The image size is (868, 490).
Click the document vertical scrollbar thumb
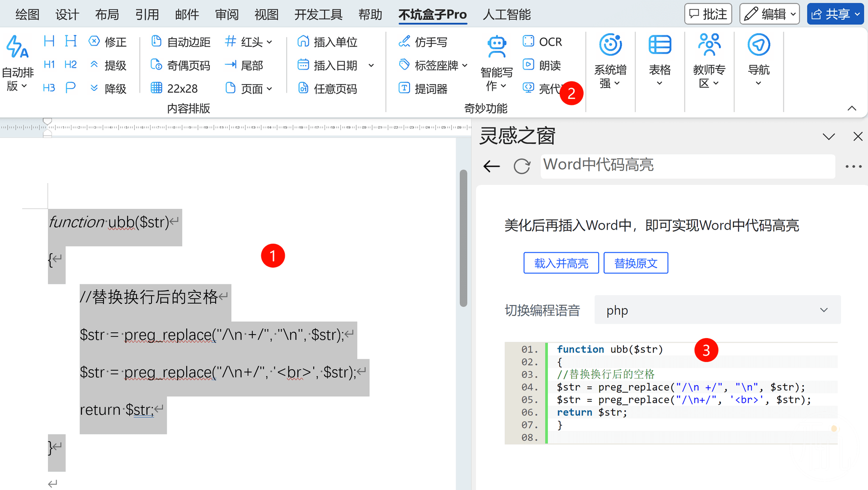pyautogui.click(x=463, y=238)
